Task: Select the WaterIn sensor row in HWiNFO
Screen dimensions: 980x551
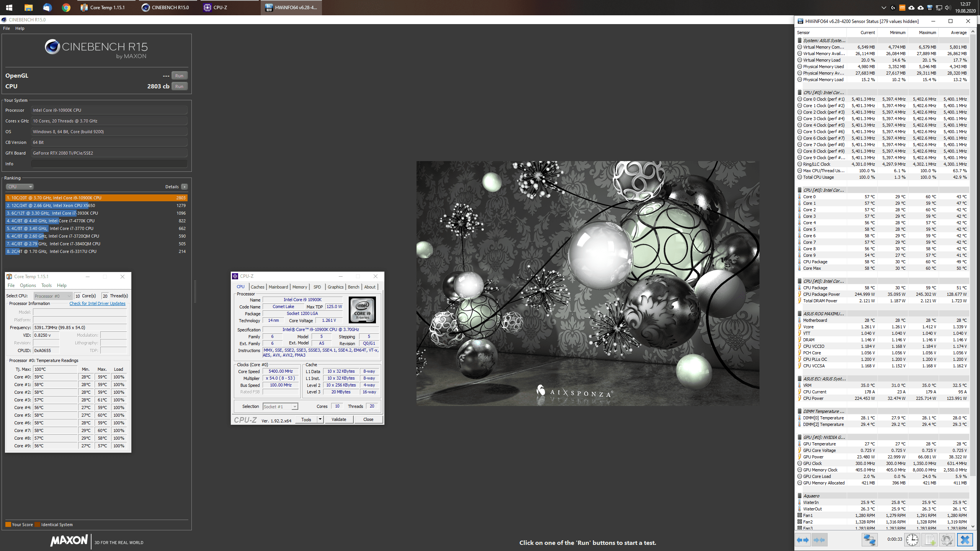Action: pyautogui.click(x=883, y=502)
